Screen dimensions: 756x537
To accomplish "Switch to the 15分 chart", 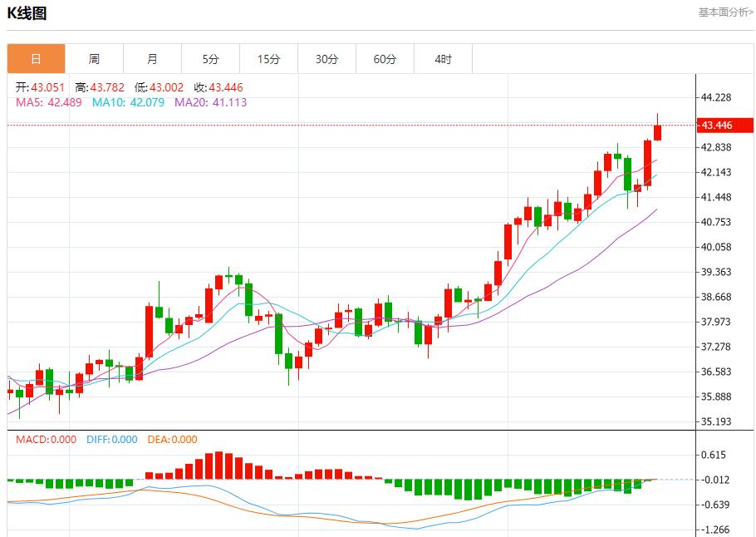I will (x=268, y=58).
